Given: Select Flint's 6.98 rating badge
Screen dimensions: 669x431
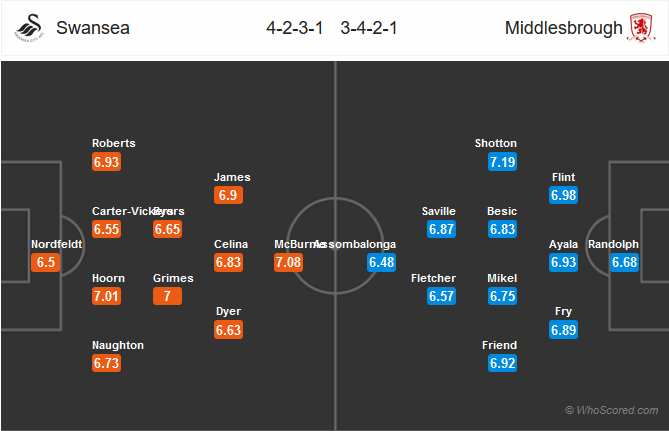Looking at the screenshot, I should click(x=564, y=195).
